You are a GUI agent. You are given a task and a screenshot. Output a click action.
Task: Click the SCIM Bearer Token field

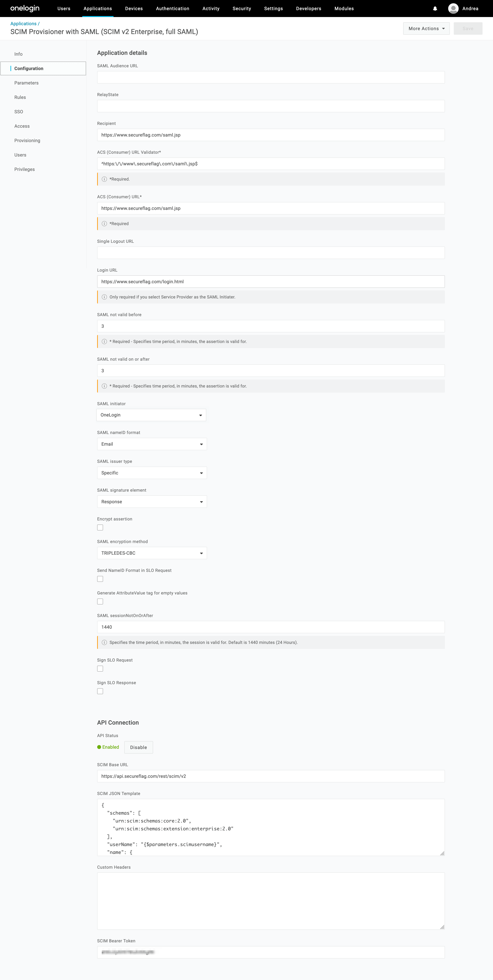point(271,952)
